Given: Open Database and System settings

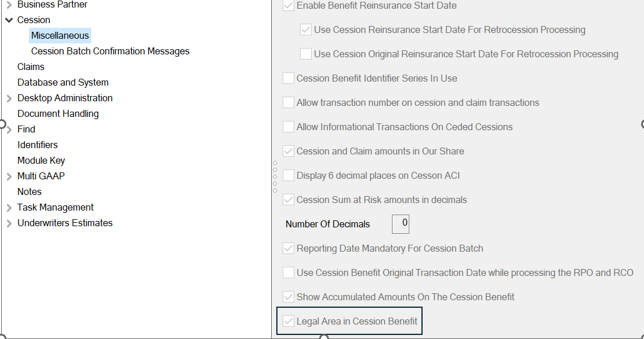Looking at the screenshot, I should 63,83.
